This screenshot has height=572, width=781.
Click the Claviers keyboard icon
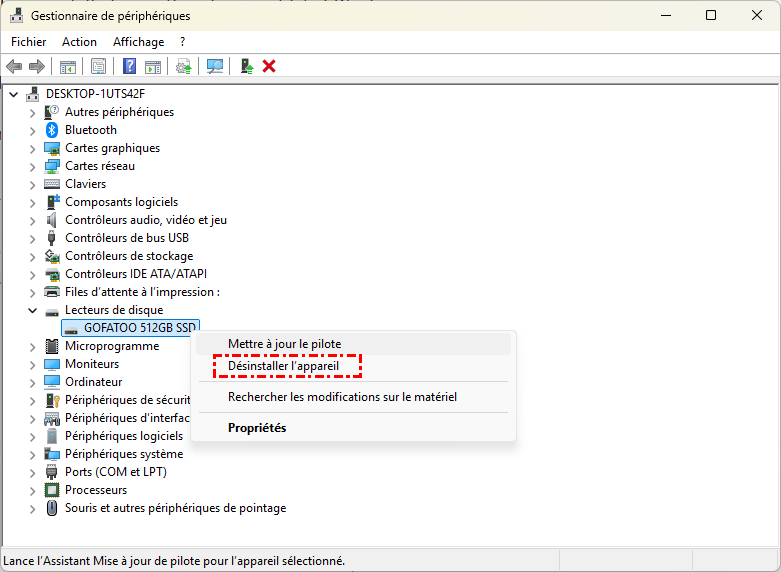[52, 184]
